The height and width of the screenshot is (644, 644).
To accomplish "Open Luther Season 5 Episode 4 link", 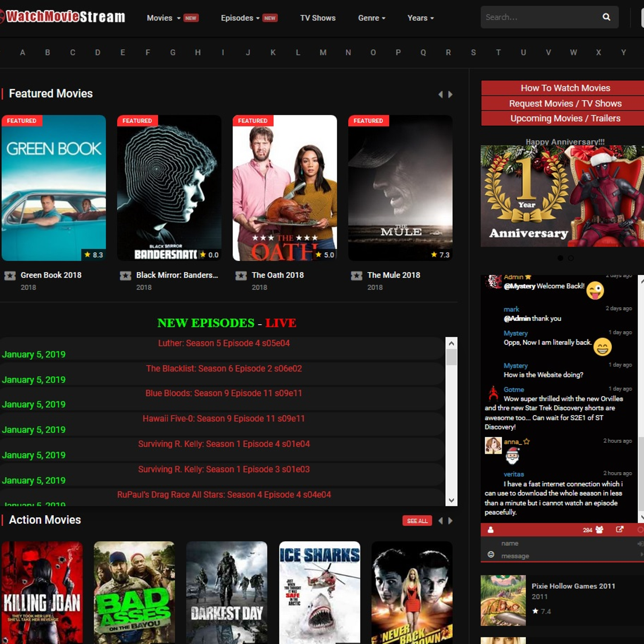I will [x=224, y=343].
